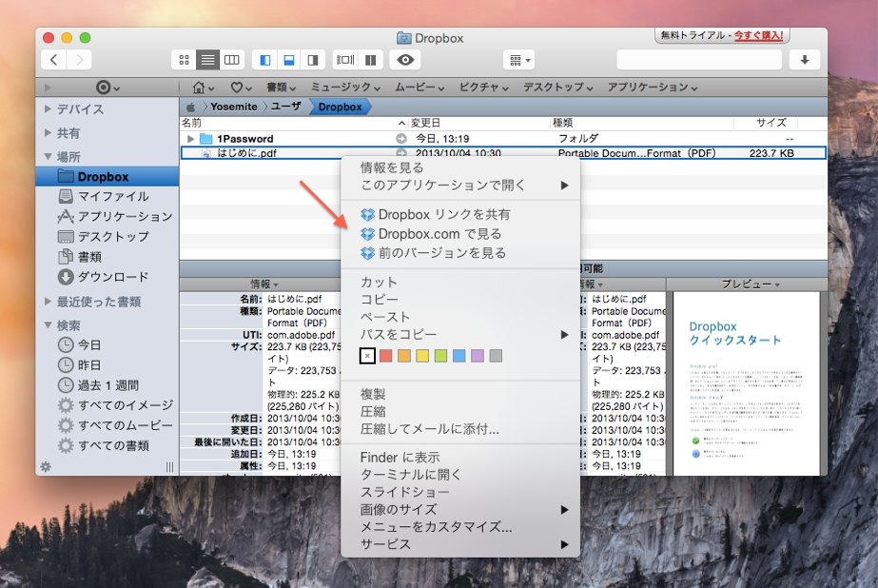Open the arrange items dropdown in toolbar
Viewport: 878px width, 588px height.
[519, 60]
